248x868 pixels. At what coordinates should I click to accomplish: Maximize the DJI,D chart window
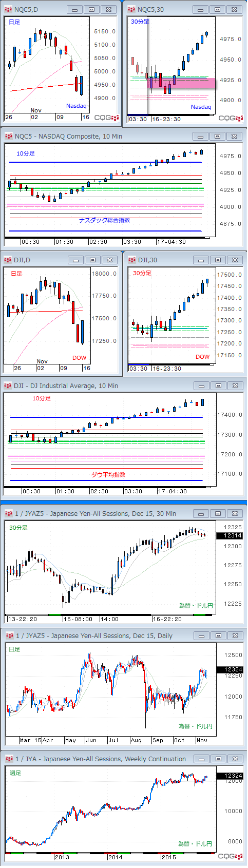click(x=92, y=260)
